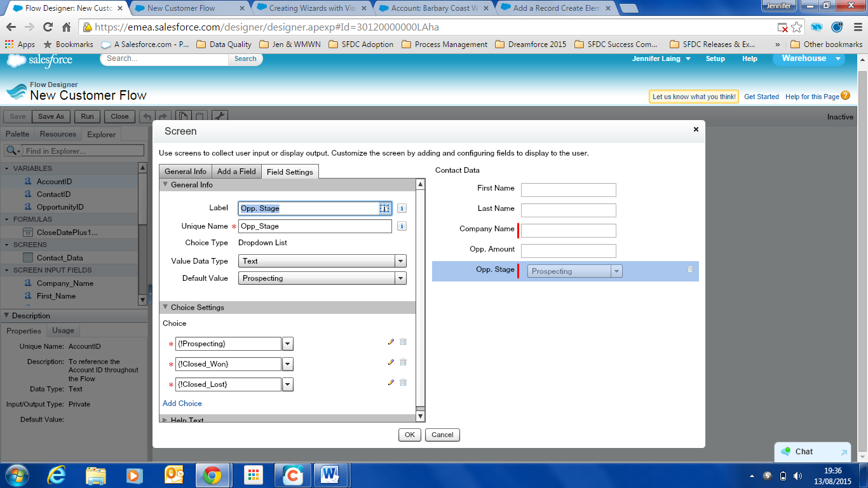Collapse the FORMULAS section in Explorer

coord(7,219)
